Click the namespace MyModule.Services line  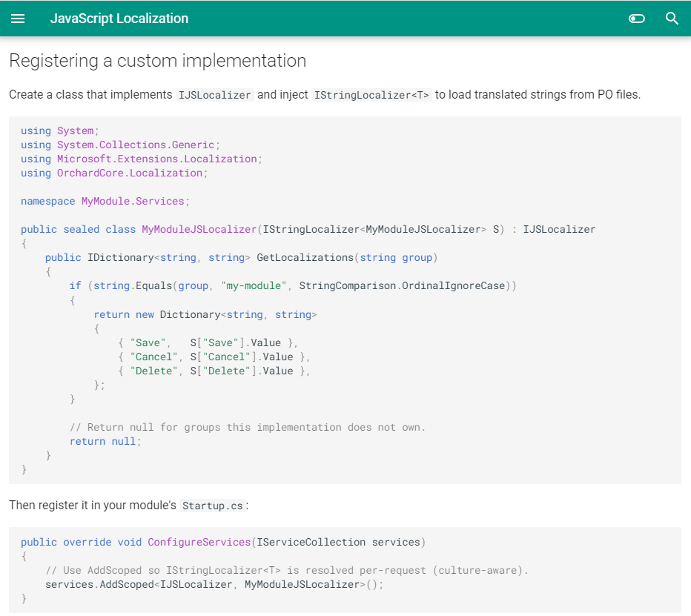click(x=105, y=202)
